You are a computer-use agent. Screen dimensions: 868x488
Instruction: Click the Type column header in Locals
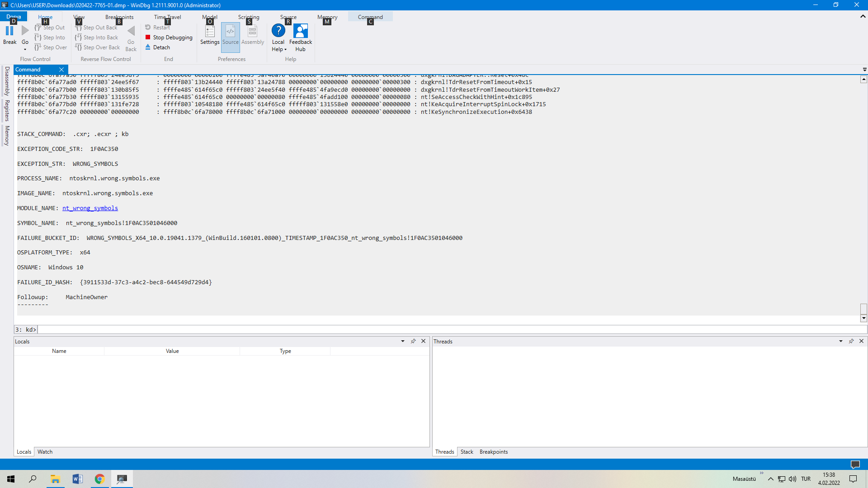tap(285, 351)
